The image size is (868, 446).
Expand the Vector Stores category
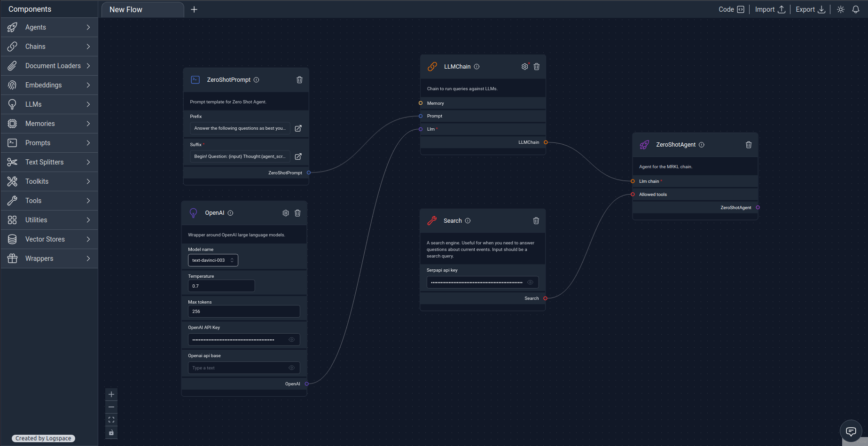click(x=49, y=239)
